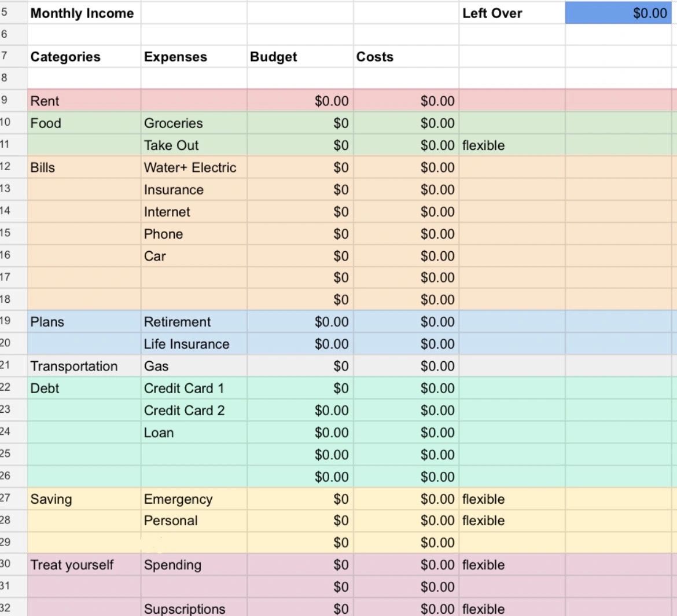Click the Life Insurance cell
Viewport: 677px width, 616px height.
tap(194, 344)
